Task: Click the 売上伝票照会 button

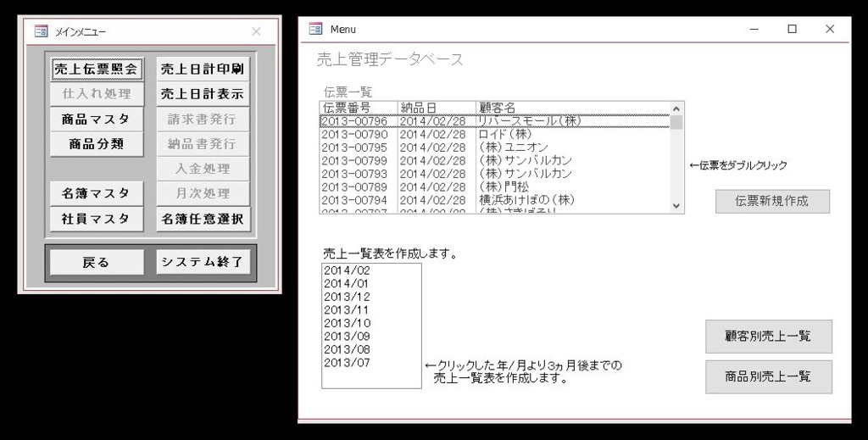Action: pyautogui.click(x=96, y=69)
